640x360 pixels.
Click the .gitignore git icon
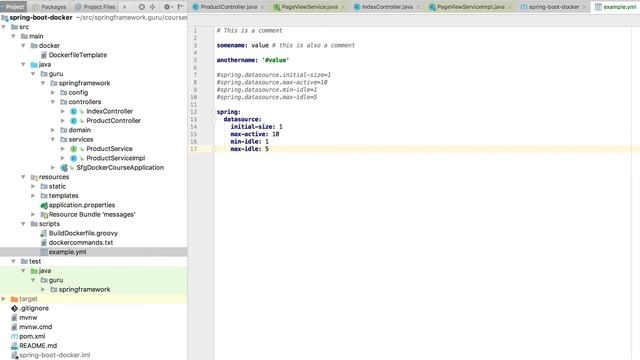point(14,308)
